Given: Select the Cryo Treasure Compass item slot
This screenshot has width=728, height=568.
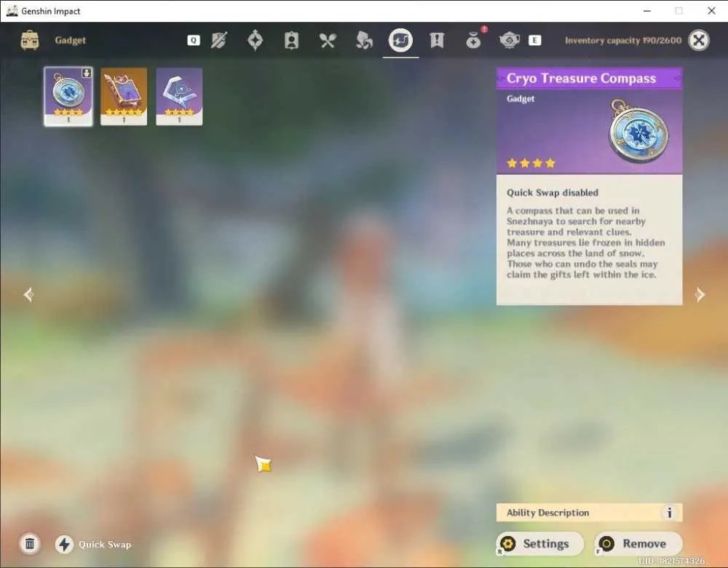Looking at the screenshot, I should pyautogui.click(x=68, y=96).
